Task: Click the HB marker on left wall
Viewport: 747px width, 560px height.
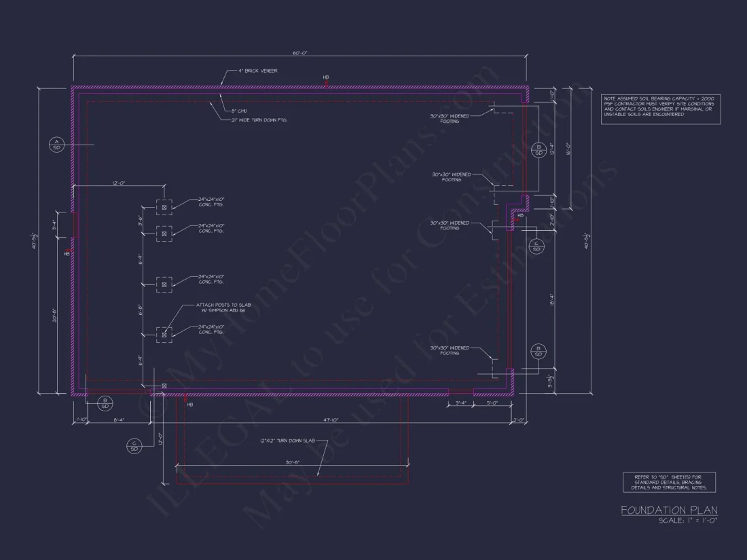Action: (65, 253)
